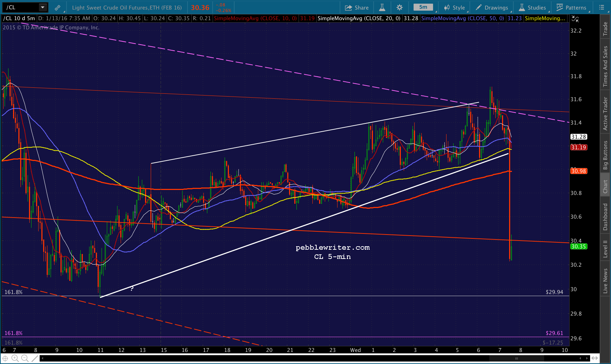The image size is (611, 364).
Task: Switch to Times And Sales tab
Action: point(605,66)
